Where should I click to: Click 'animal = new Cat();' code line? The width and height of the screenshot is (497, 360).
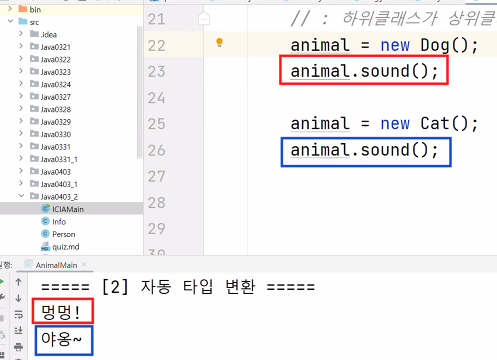384,124
